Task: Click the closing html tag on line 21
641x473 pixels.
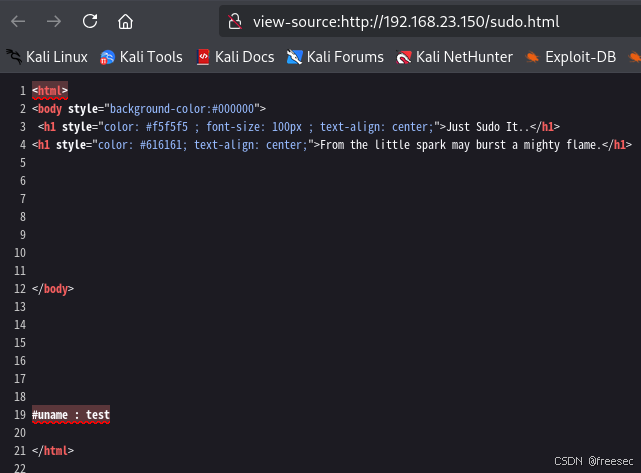Action: tap(53, 451)
